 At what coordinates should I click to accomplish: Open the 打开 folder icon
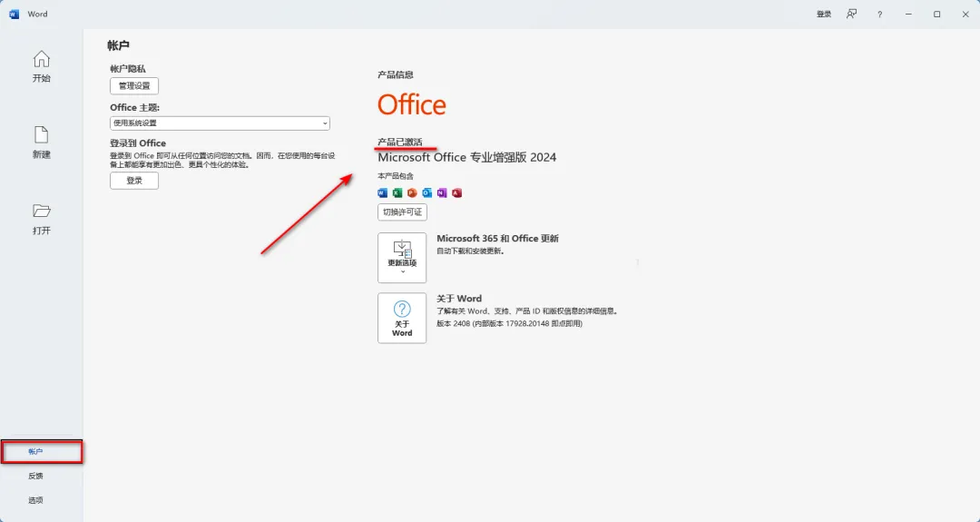(x=41, y=212)
